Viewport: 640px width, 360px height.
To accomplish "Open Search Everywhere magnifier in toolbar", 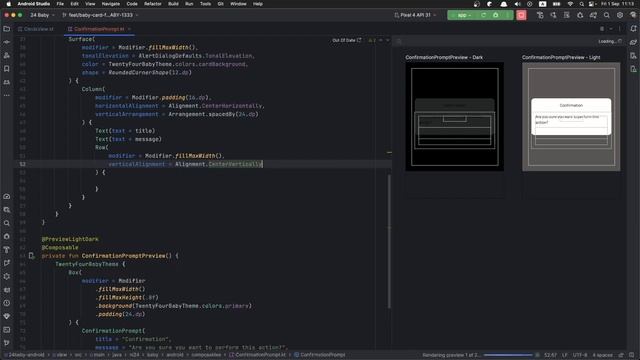I will point(607,15).
